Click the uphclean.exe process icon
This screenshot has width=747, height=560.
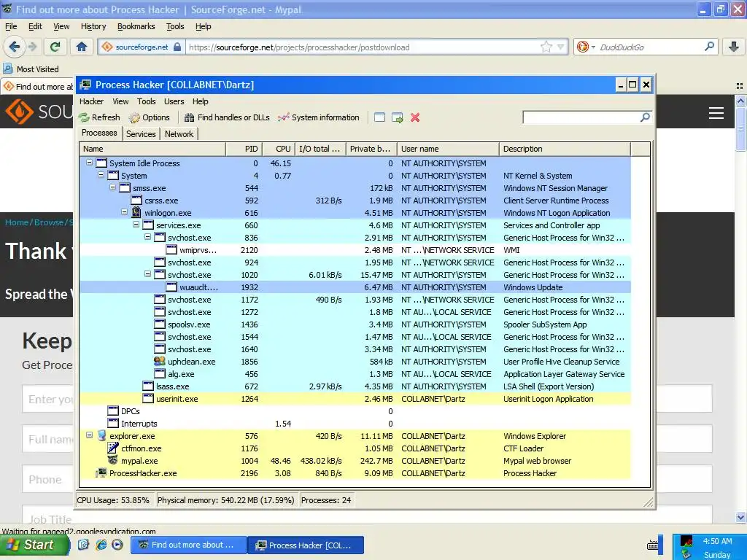point(160,362)
